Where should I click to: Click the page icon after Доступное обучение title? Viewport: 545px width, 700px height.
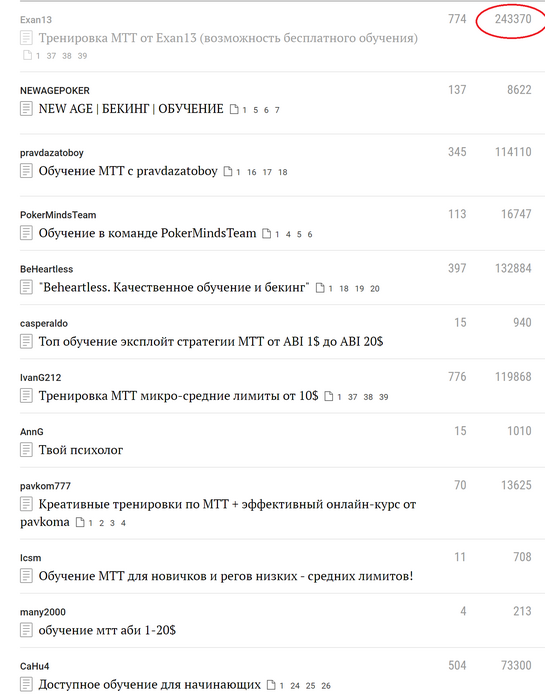click(271, 685)
